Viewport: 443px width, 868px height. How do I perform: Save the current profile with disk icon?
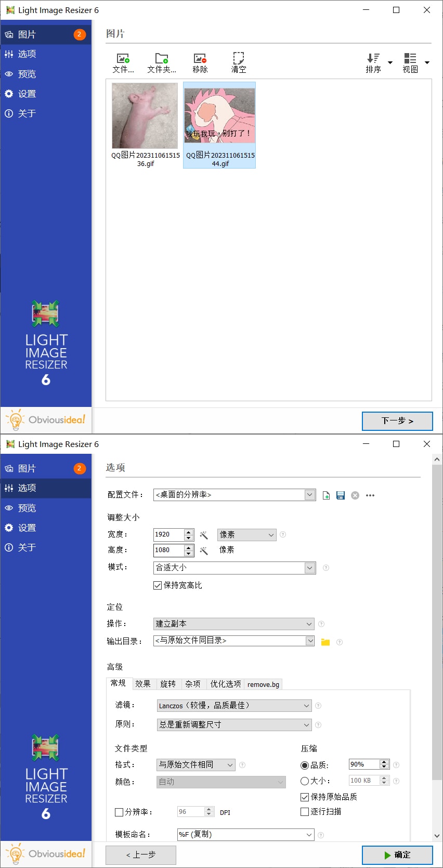click(x=341, y=495)
